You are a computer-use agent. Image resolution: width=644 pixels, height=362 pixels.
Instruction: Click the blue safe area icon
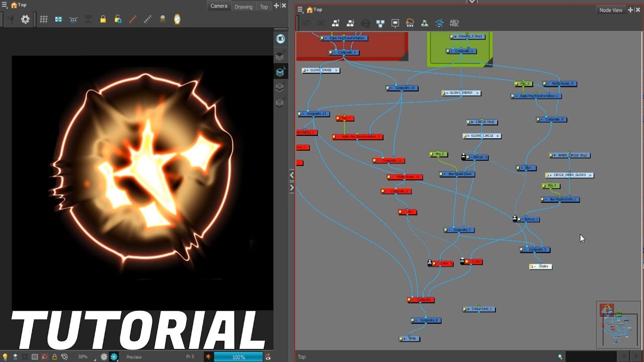(58, 19)
